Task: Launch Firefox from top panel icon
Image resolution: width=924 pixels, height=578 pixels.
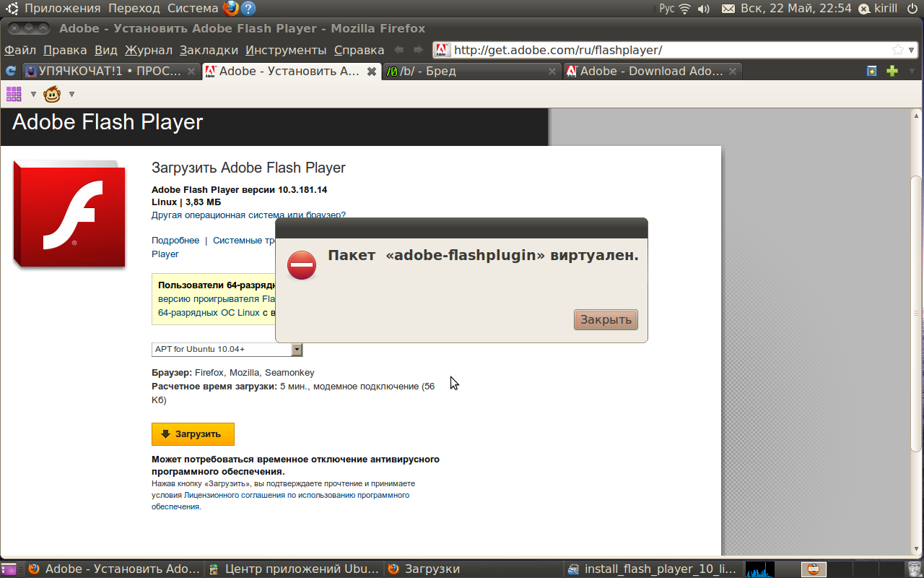Action: pyautogui.click(x=231, y=9)
